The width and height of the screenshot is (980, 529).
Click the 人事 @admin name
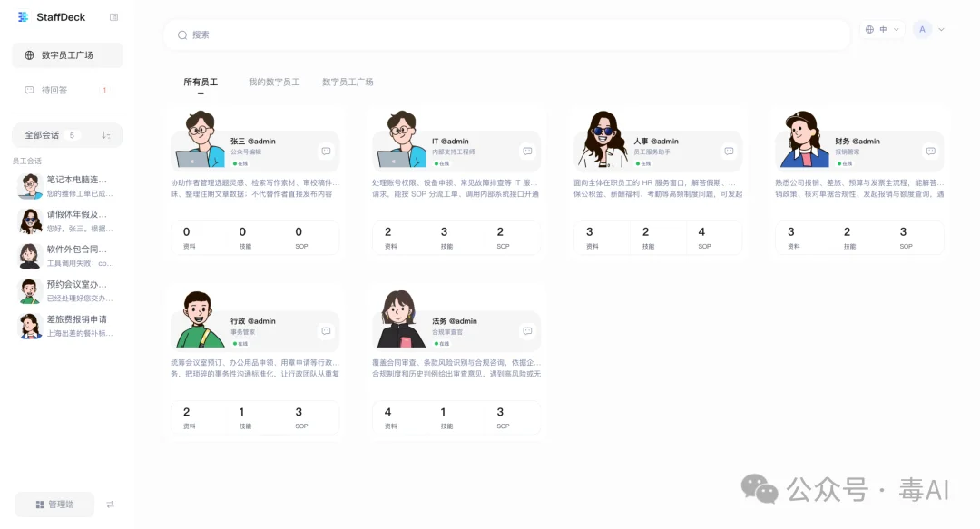tap(656, 142)
